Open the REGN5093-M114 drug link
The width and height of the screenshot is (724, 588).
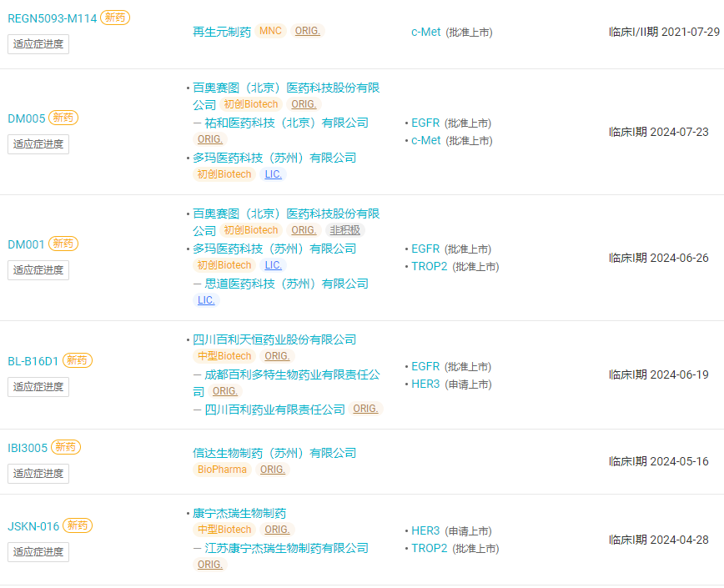(x=53, y=18)
